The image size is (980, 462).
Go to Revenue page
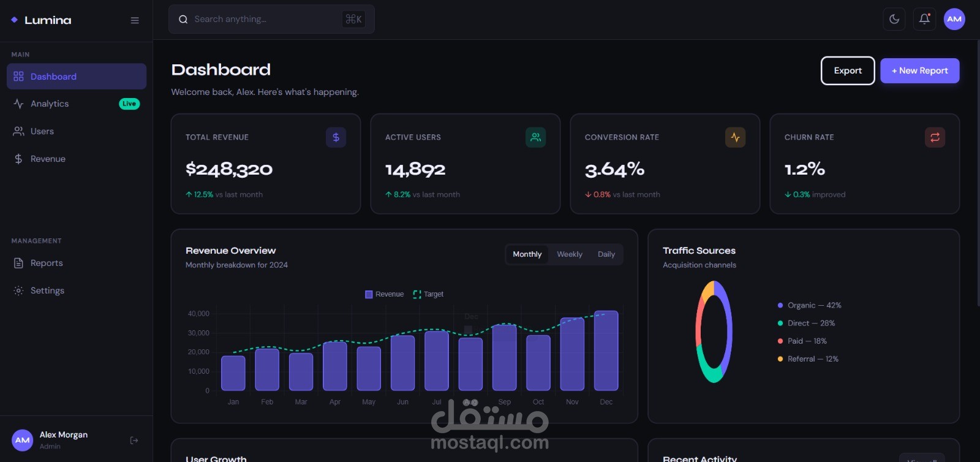tap(77, 159)
